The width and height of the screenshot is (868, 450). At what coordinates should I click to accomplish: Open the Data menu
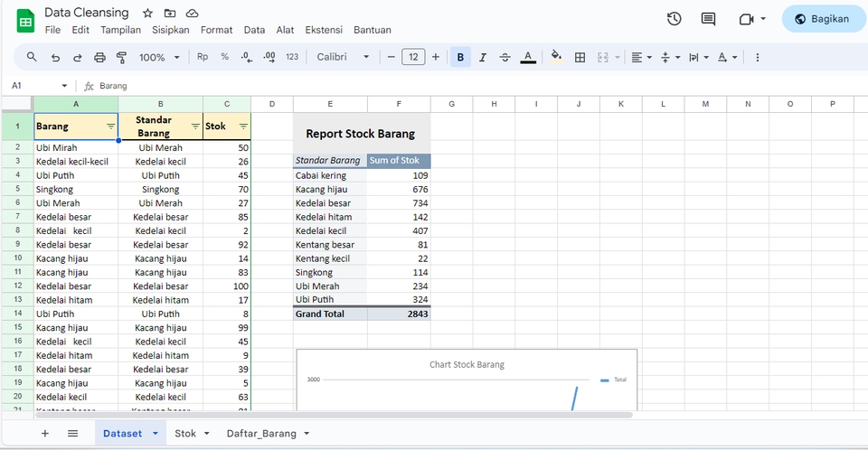coord(254,30)
